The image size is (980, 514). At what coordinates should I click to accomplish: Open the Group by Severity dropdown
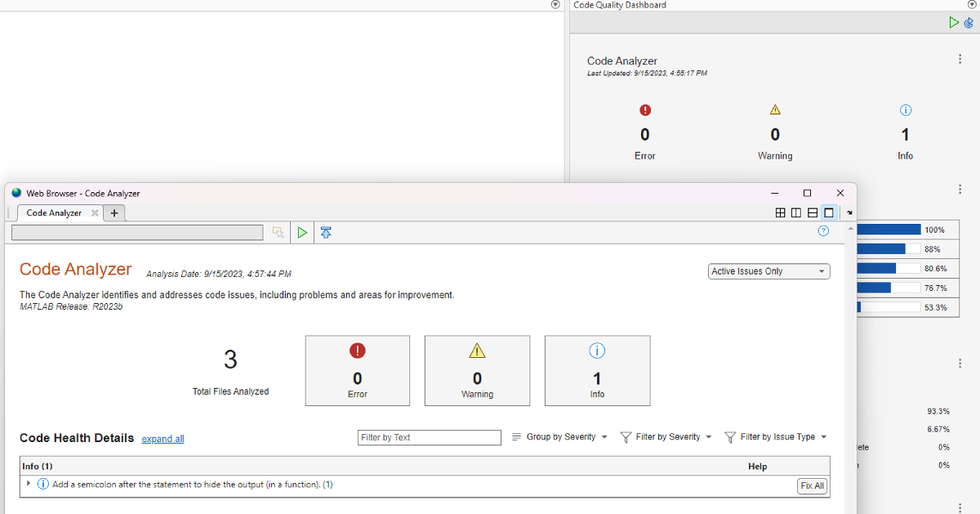tap(560, 437)
